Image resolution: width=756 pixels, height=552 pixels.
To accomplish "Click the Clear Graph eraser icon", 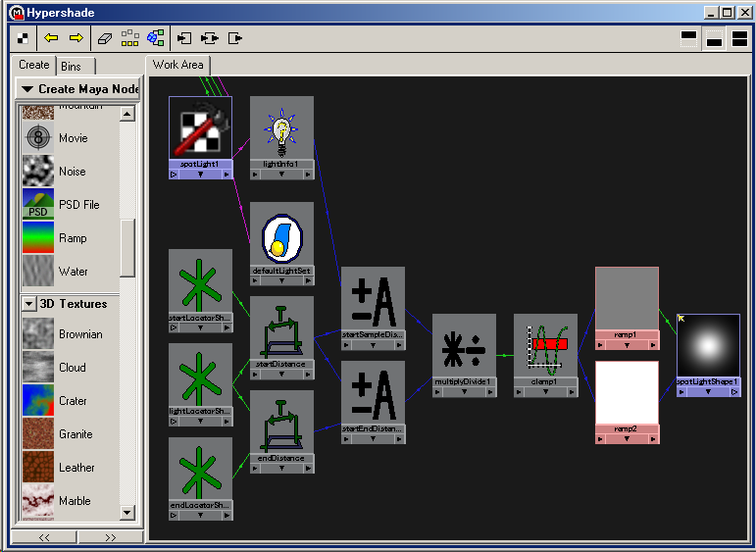I will (x=105, y=38).
